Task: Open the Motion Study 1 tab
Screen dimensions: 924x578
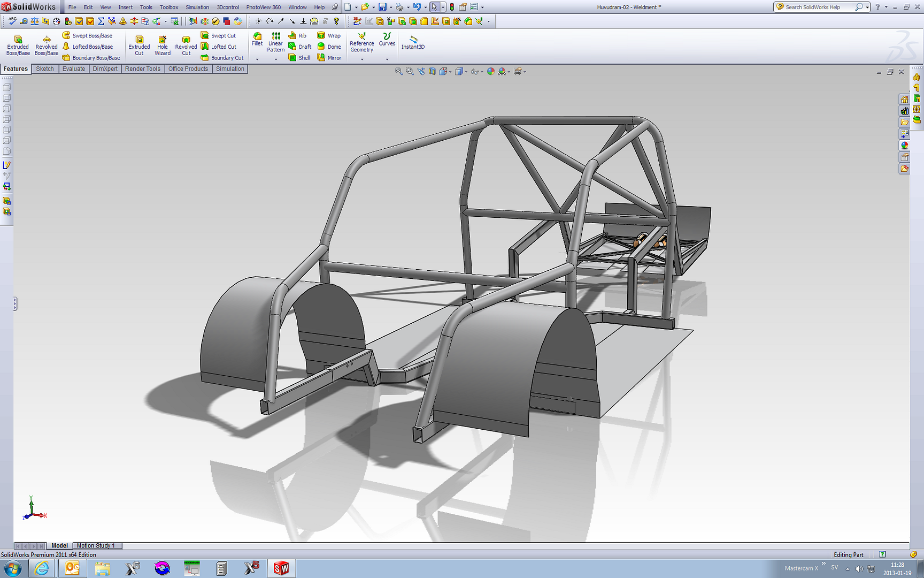Action: pyautogui.click(x=96, y=545)
